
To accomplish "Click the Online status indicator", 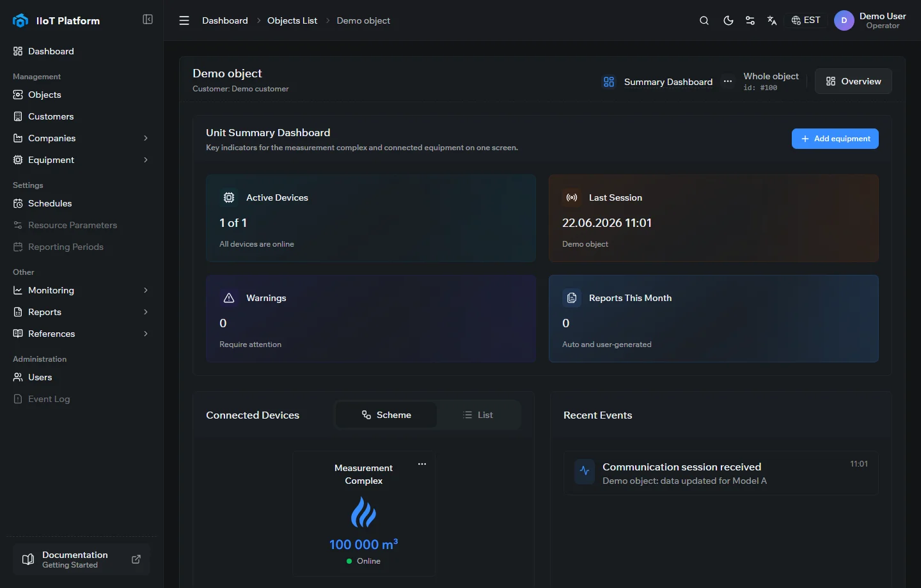I will pyautogui.click(x=363, y=561).
